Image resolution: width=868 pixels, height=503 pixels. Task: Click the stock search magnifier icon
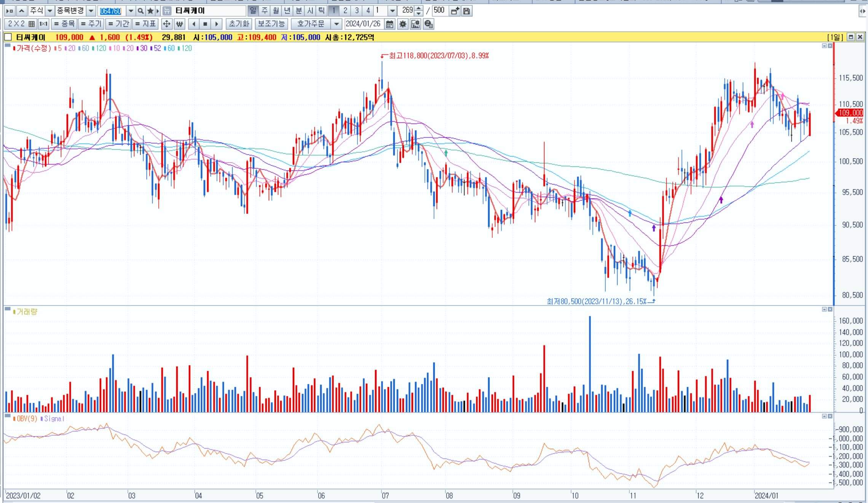(140, 11)
